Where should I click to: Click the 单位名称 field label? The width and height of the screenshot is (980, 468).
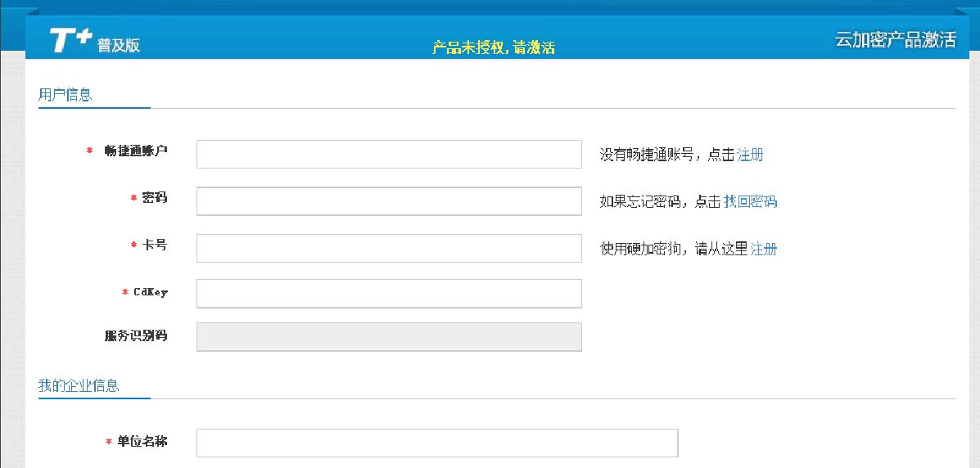click(x=142, y=442)
